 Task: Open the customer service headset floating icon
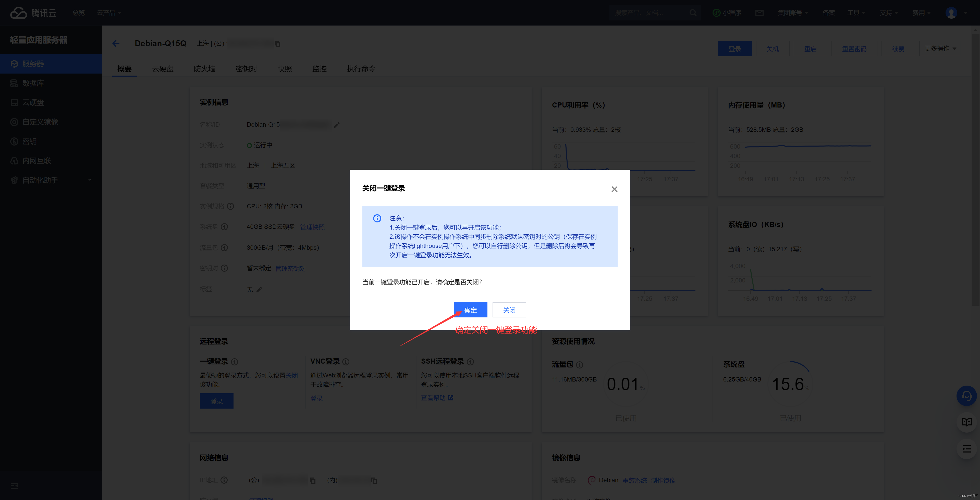[966, 396]
